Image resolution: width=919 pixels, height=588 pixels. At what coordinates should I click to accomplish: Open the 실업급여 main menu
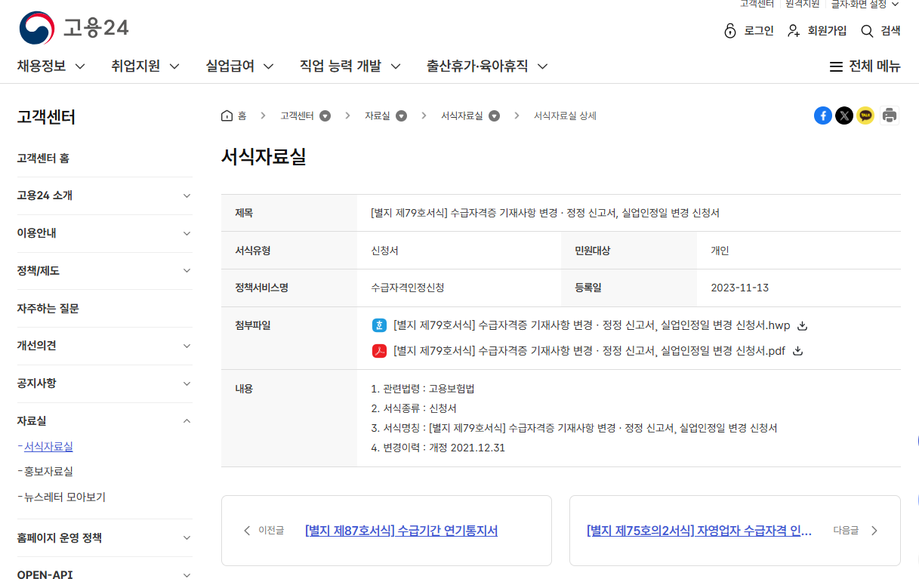coord(239,66)
